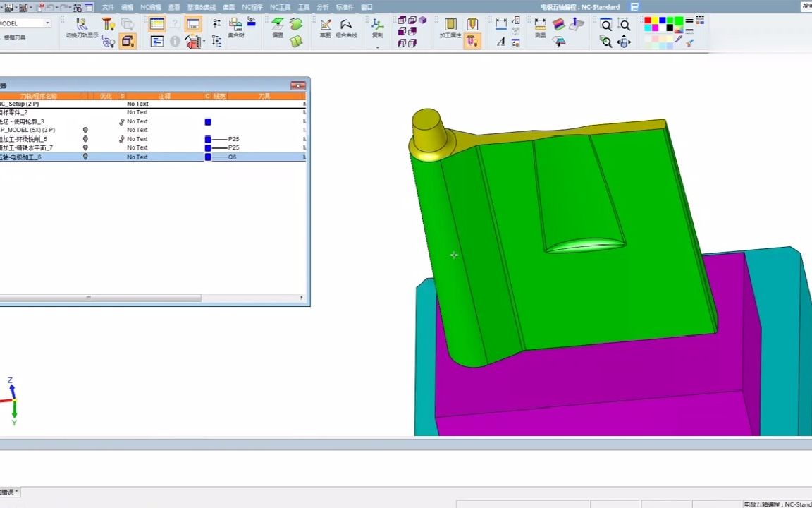Open the 偏置 offset tool

tap(278, 25)
